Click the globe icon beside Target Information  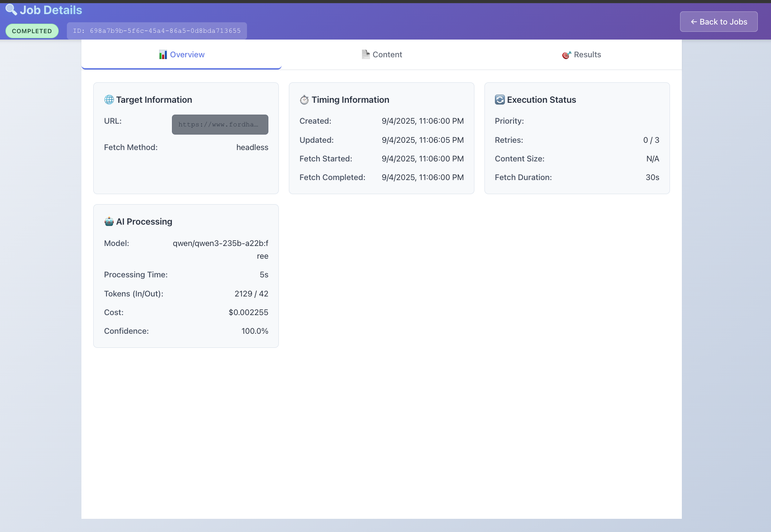point(109,100)
